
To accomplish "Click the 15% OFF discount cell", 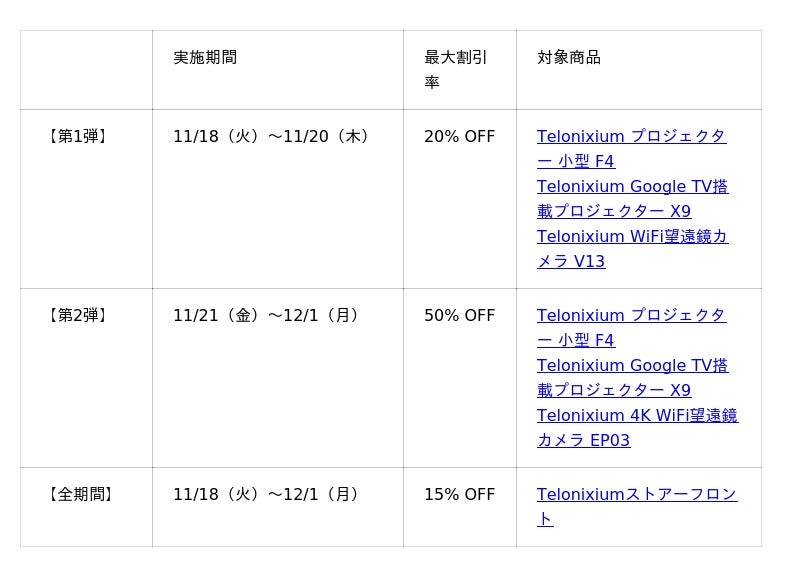I will 459,494.
